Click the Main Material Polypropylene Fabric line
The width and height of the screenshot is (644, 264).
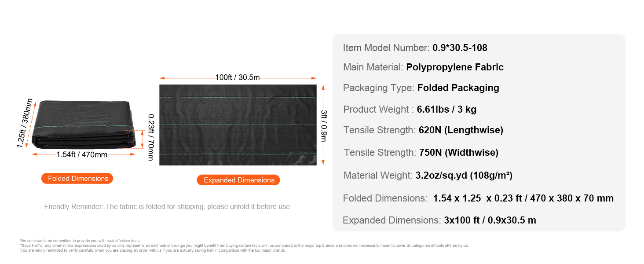coord(423,67)
